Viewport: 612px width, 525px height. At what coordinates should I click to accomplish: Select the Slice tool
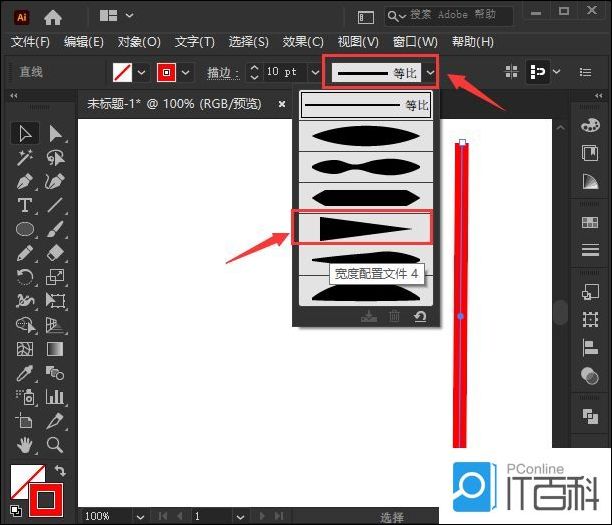(x=55, y=421)
